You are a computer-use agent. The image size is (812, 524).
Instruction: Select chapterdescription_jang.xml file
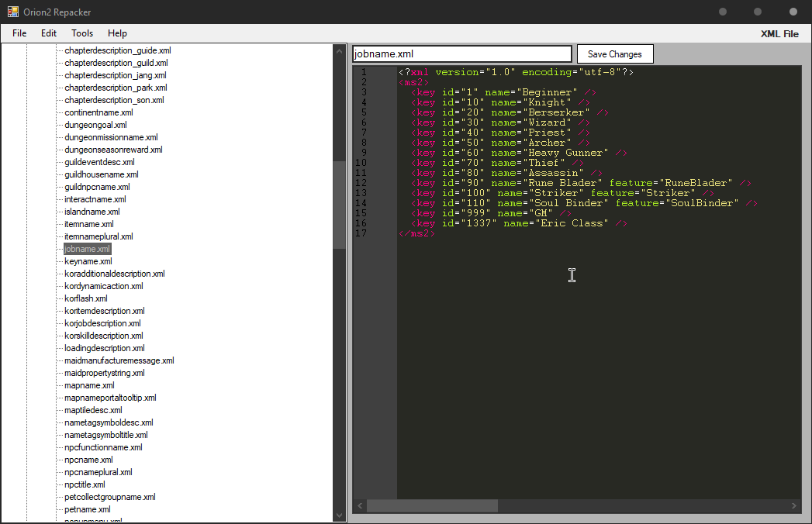pos(115,75)
